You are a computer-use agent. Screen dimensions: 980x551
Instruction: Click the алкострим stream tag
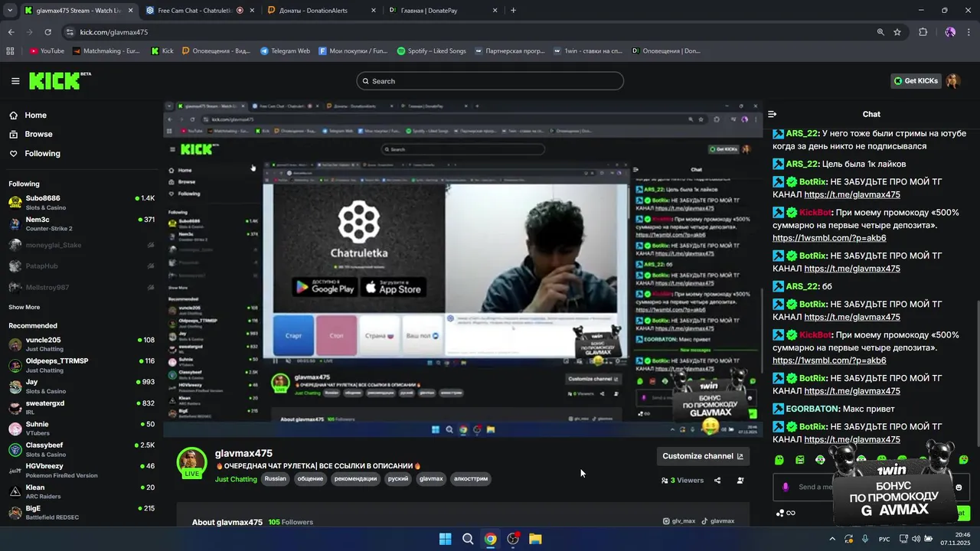(x=471, y=479)
